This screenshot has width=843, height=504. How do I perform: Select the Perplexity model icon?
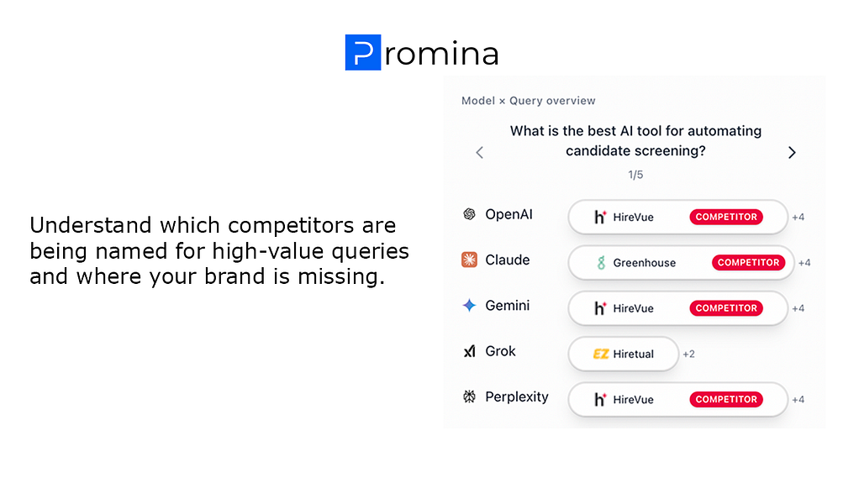tap(468, 396)
